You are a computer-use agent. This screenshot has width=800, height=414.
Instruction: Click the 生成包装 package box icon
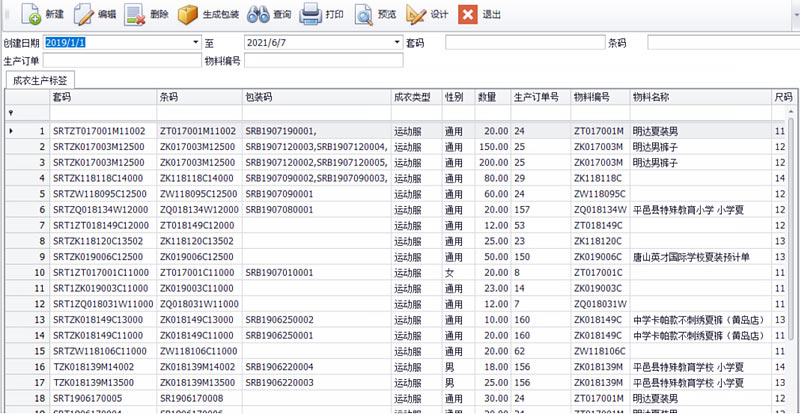point(188,15)
